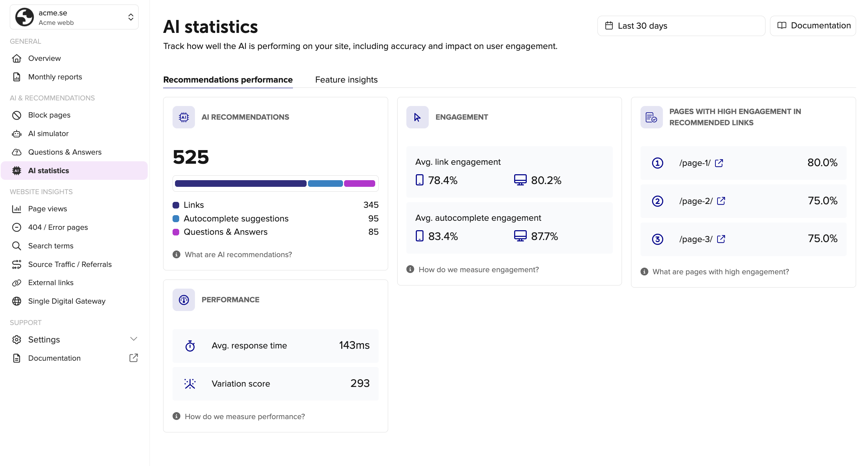868x466 pixels.
Task: Click the external link icon beside /page-1/
Action: (719, 163)
